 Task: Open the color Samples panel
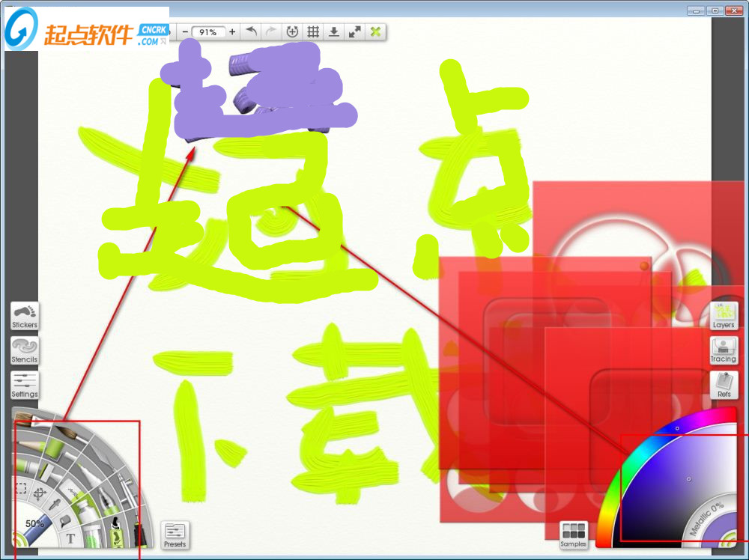click(573, 535)
